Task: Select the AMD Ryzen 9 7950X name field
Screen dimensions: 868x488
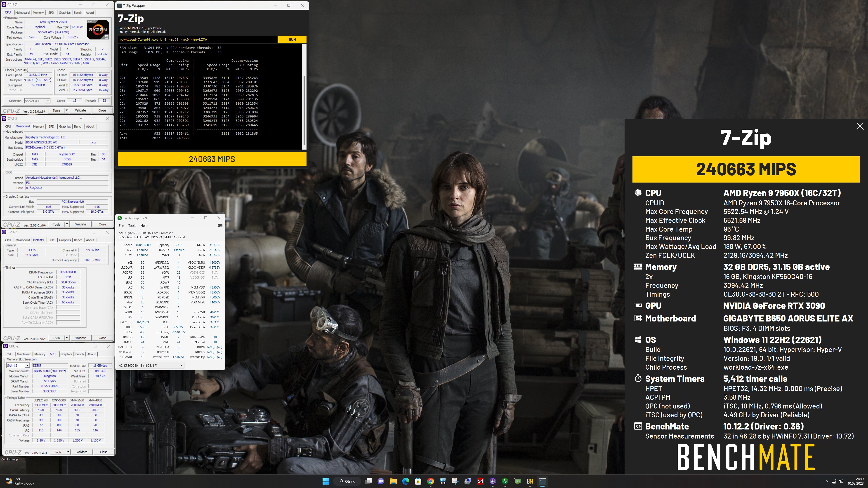Action: [x=53, y=22]
